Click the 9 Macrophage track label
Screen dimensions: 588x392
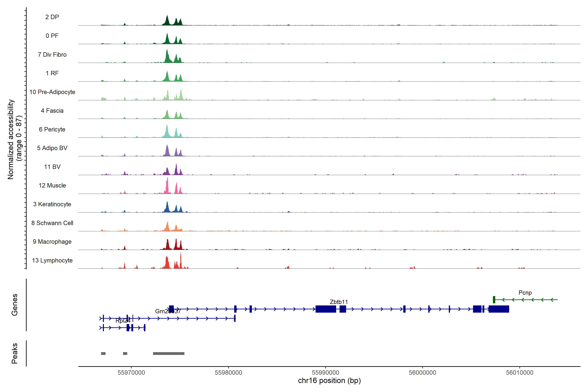(x=52, y=242)
